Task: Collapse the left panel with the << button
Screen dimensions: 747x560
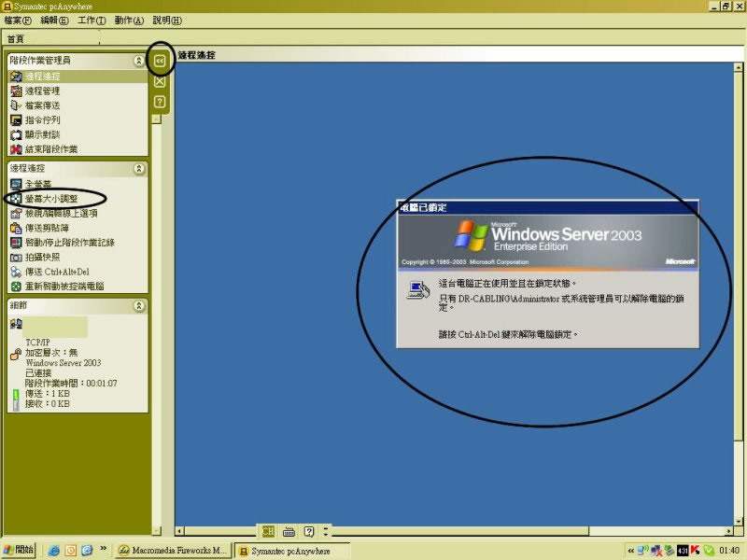Action: pos(160,61)
